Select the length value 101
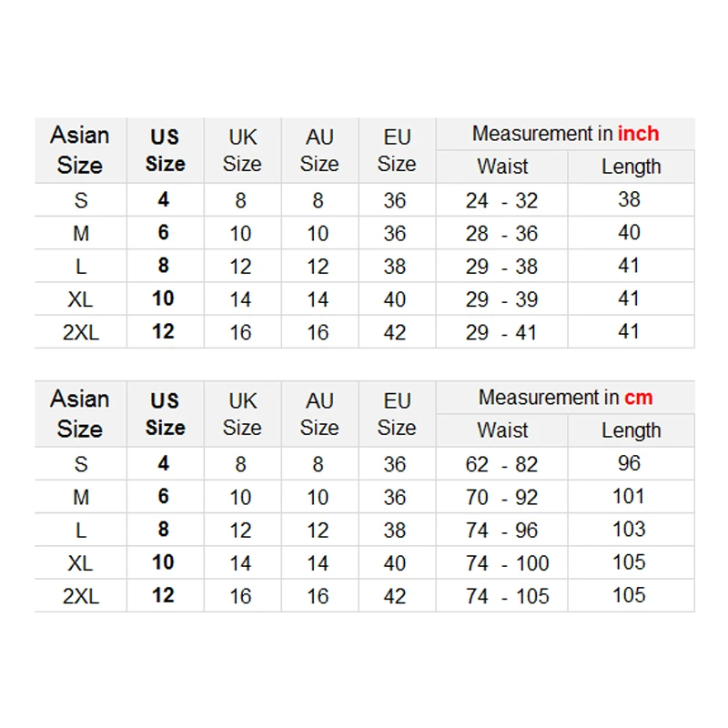 click(x=630, y=497)
